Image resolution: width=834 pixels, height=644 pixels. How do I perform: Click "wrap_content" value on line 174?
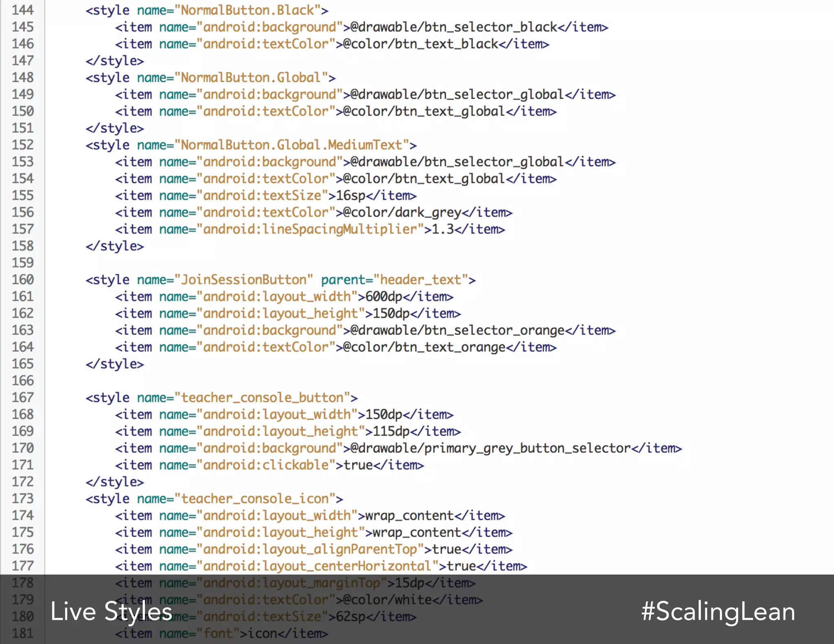410,515
